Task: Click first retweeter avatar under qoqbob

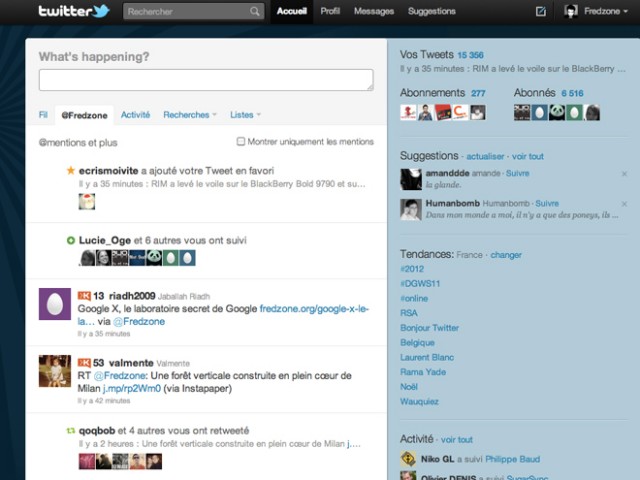Action: tap(87, 461)
